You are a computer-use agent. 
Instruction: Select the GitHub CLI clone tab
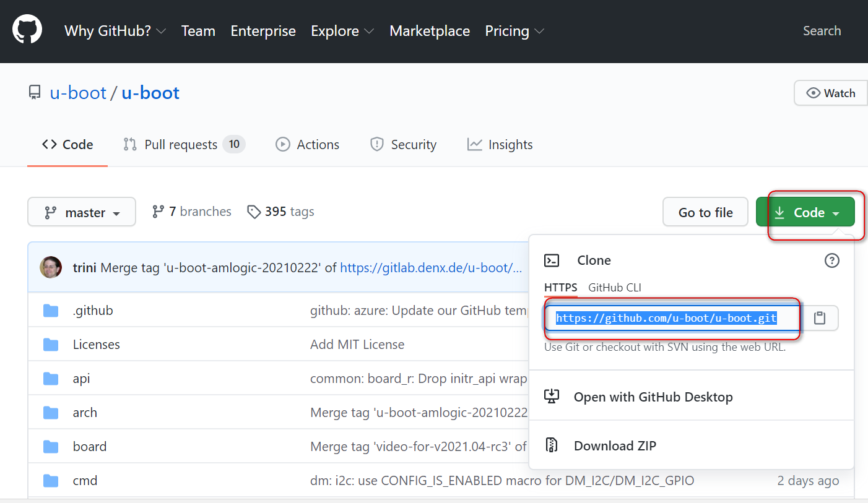point(615,288)
